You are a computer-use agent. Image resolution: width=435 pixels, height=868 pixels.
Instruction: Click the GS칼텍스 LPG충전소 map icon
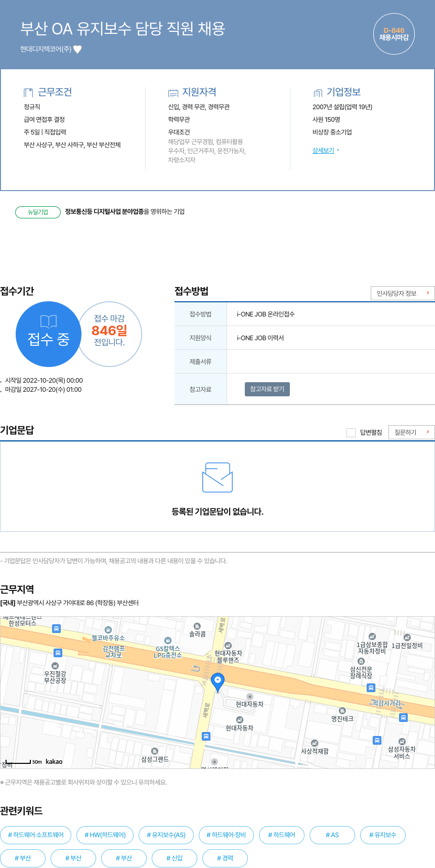pos(168,641)
